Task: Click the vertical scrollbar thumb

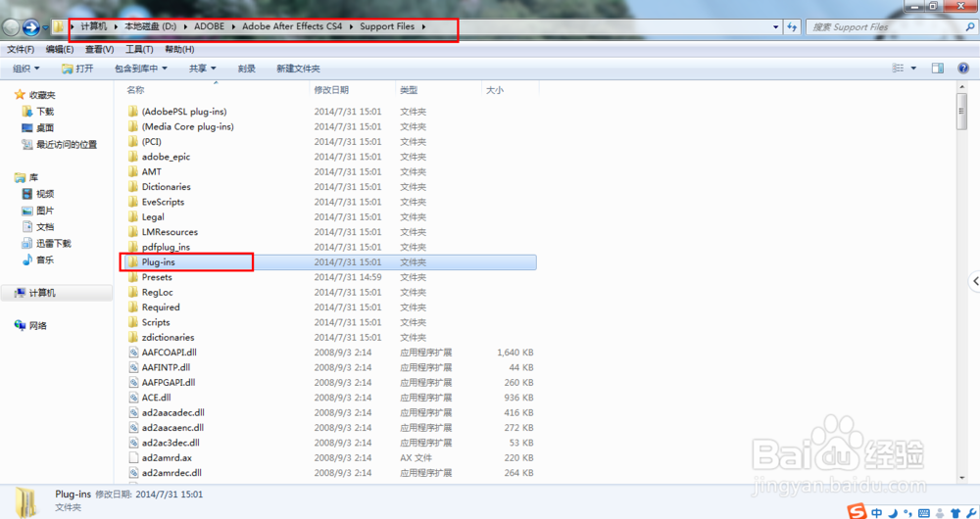Action: pos(961,112)
